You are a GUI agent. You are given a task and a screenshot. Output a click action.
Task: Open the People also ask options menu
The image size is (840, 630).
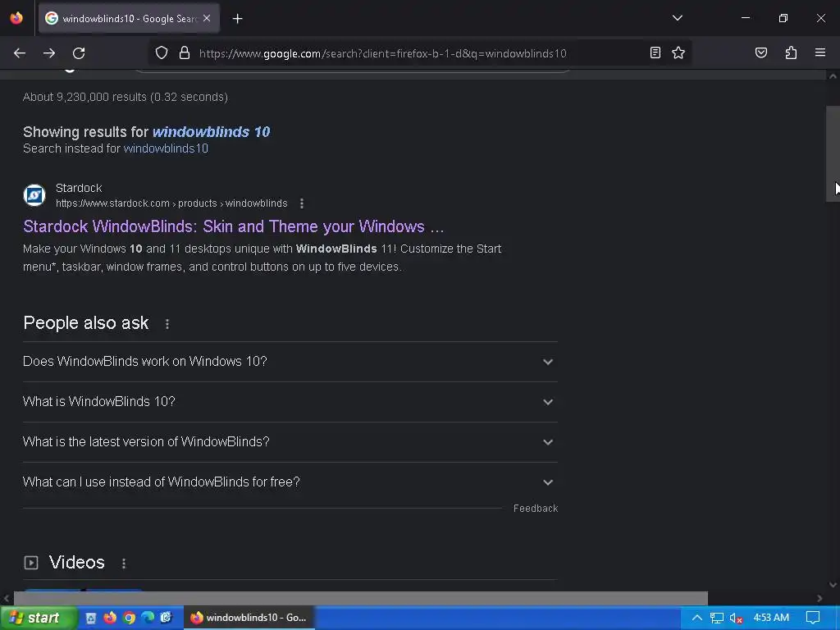[x=167, y=324]
